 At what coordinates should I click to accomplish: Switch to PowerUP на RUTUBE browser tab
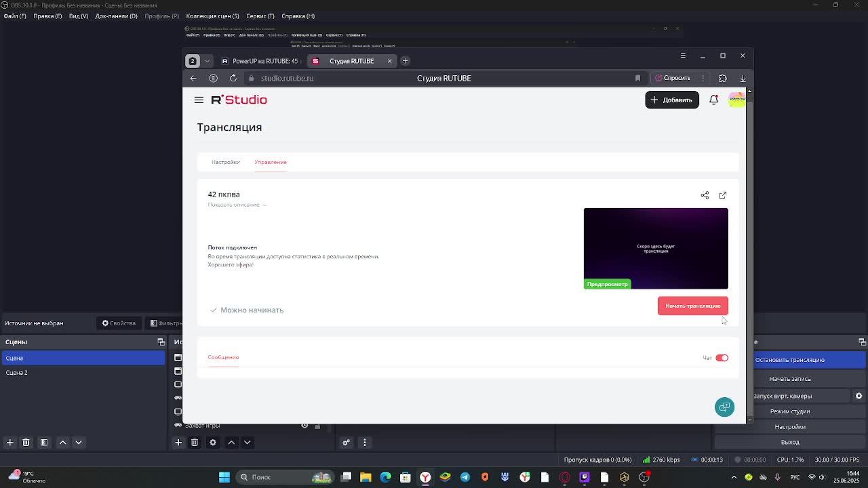click(x=260, y=61)
